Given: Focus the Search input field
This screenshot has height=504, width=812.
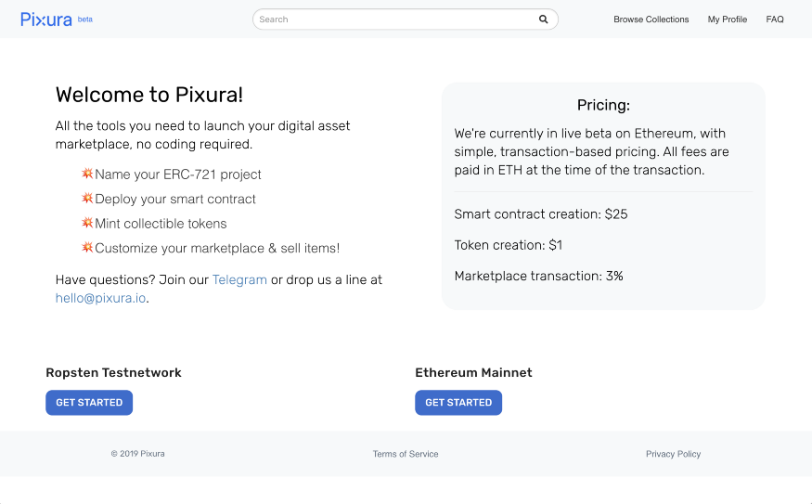Looking at the screenshot, I should [394, 19].
